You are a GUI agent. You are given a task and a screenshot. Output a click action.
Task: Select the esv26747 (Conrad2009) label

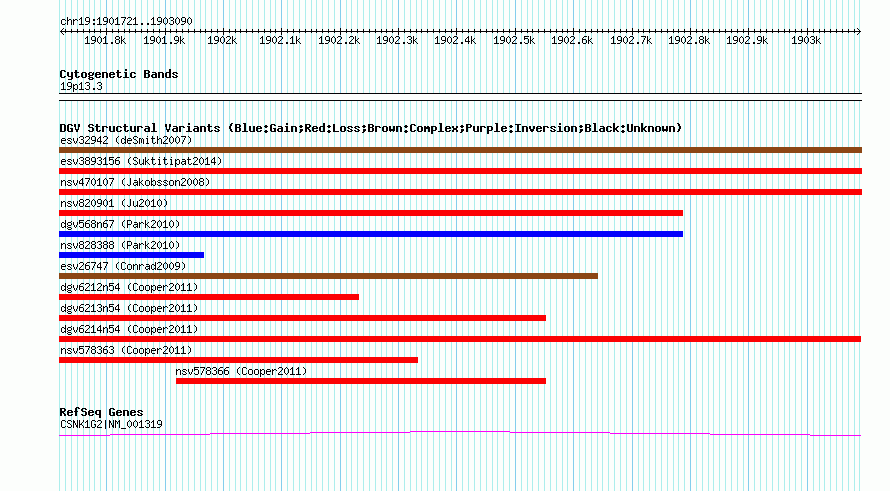click(123, 266)
